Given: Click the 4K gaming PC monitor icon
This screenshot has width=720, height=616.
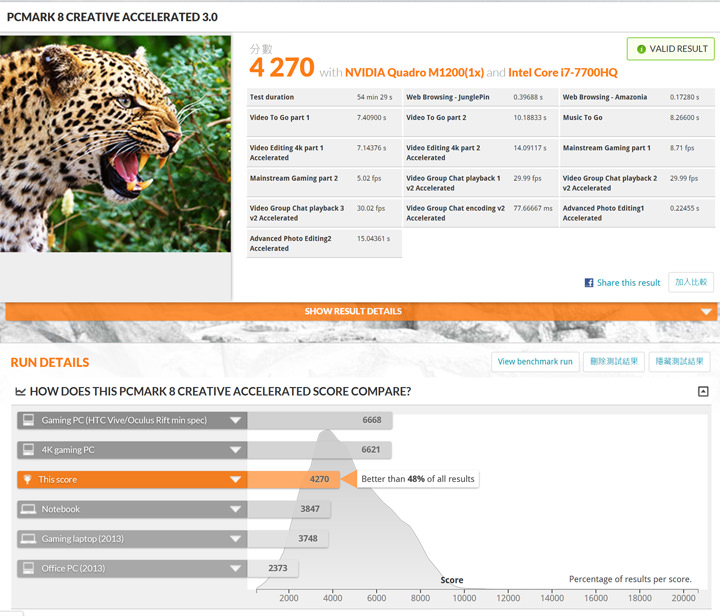Looking at the screenshot, I should click(x=28, y=450).
